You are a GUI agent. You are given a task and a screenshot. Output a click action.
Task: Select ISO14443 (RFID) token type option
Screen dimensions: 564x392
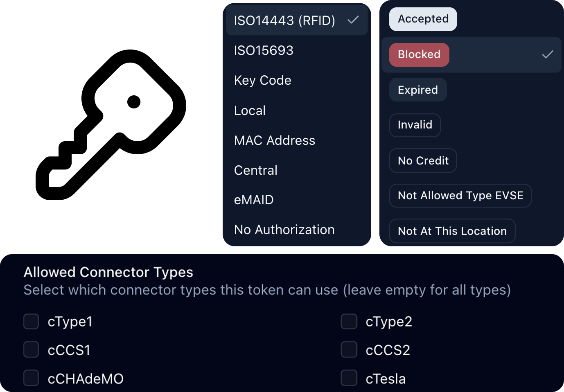[284, 20]
